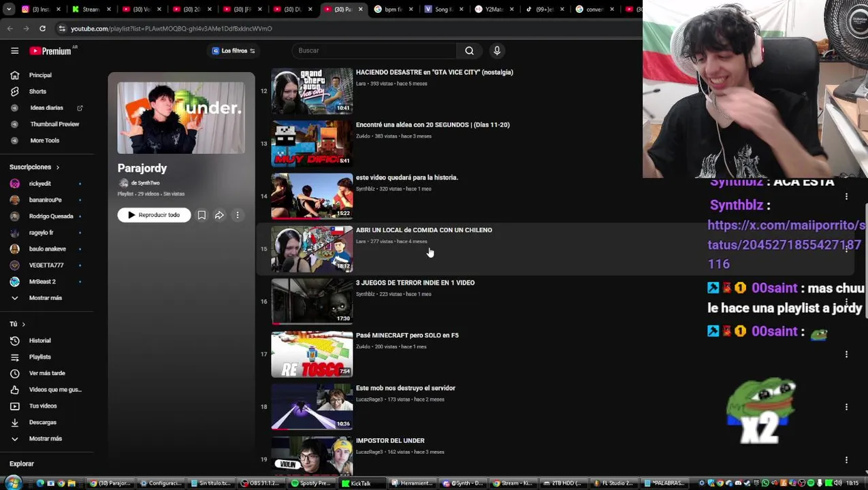Open the Windows Start button
Screen dimensions: 868x490
13,483
